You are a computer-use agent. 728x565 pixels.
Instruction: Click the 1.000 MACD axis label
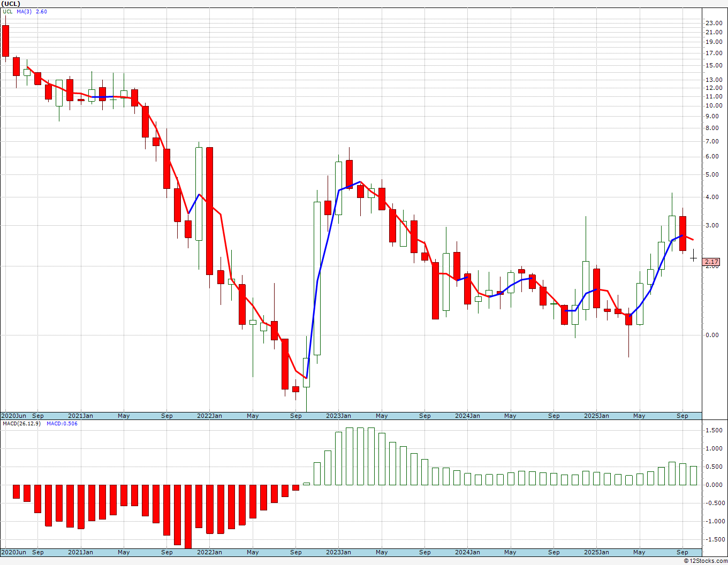714,448
